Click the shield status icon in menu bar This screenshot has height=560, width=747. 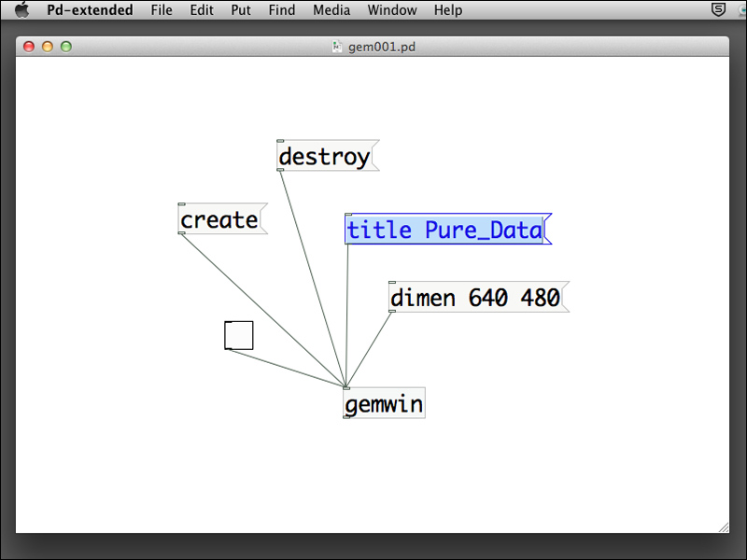click(718, 9)
